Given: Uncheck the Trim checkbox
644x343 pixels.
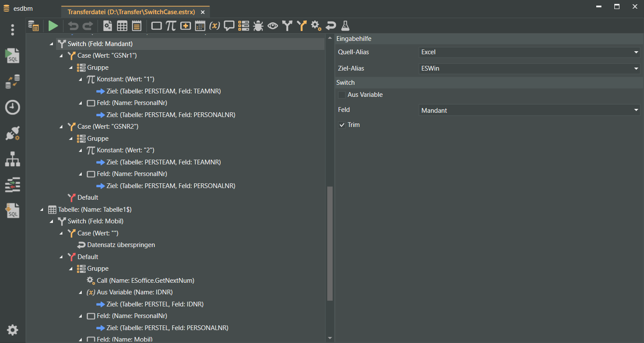Looking at the screenshot, I should [342, 125].
